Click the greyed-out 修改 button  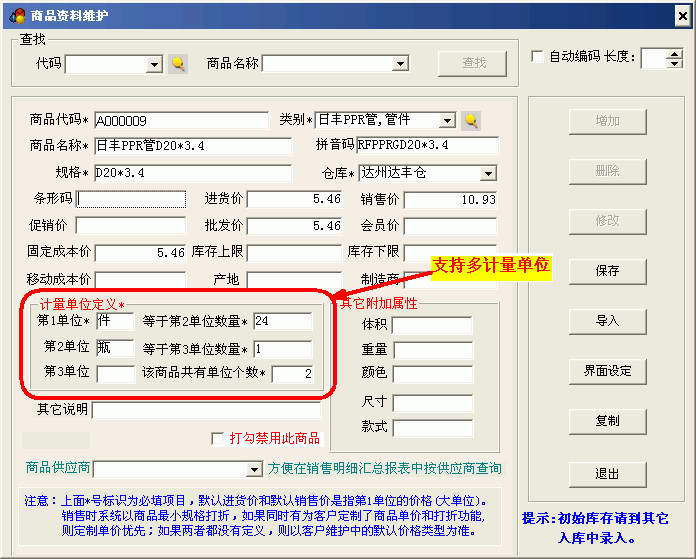607,221
